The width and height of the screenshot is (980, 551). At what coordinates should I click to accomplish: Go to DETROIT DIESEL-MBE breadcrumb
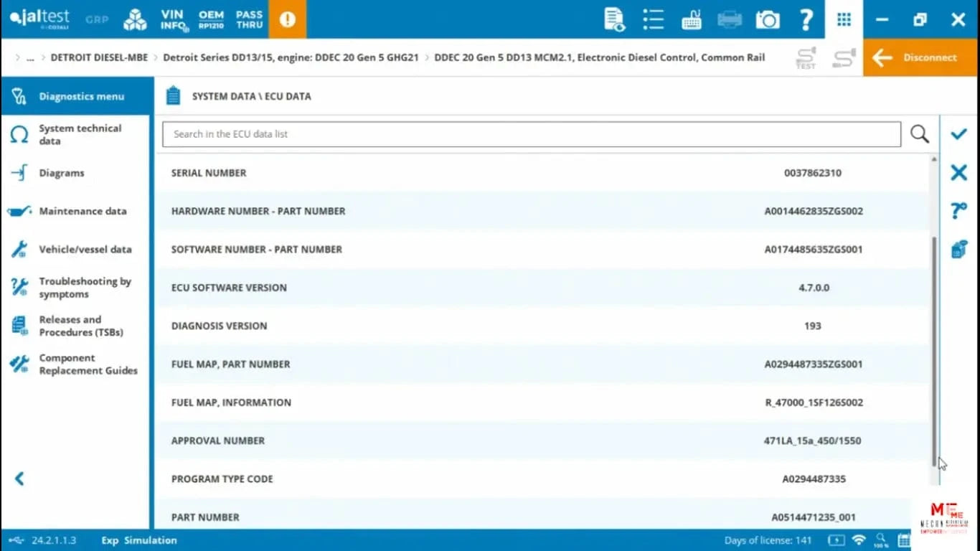pos(99,57)
